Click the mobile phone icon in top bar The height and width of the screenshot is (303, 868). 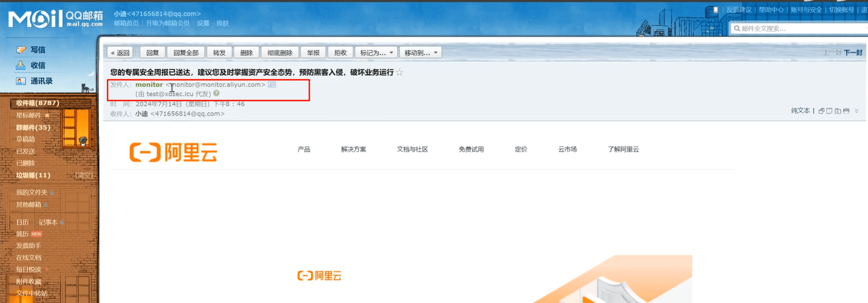pos(715,10)
